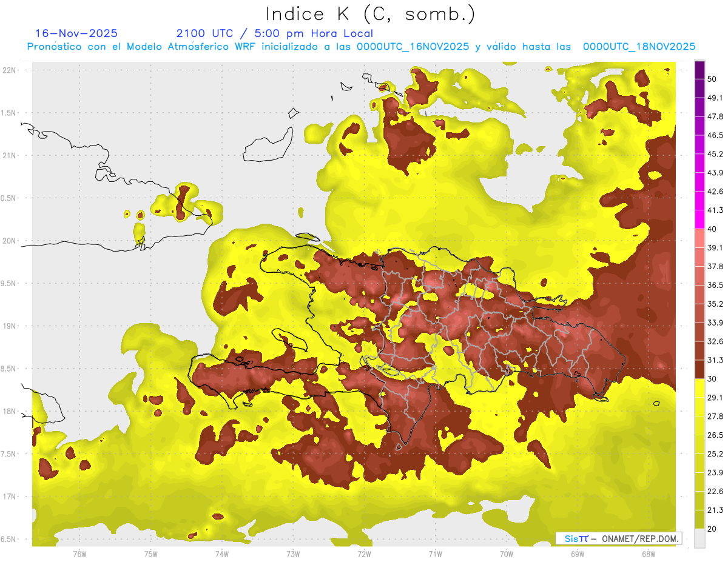Image resolution: width=728 pixels, height=562 pixels.
Task: Click the "73W" longitude label
Action: tap(293, 554)
